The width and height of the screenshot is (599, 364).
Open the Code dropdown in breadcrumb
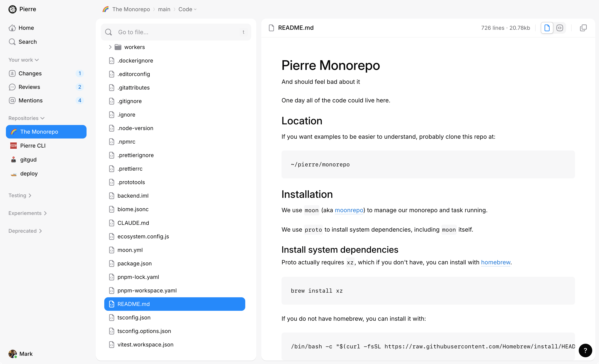pyautogui.click(x=187, y=9)
